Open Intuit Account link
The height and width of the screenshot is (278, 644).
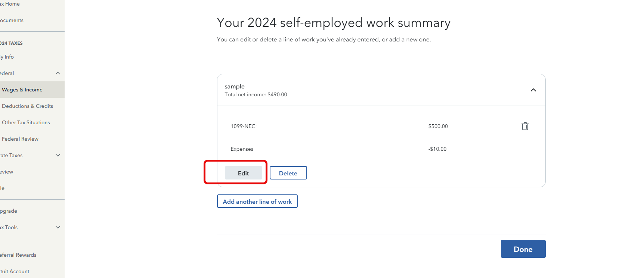coord(15,271)
